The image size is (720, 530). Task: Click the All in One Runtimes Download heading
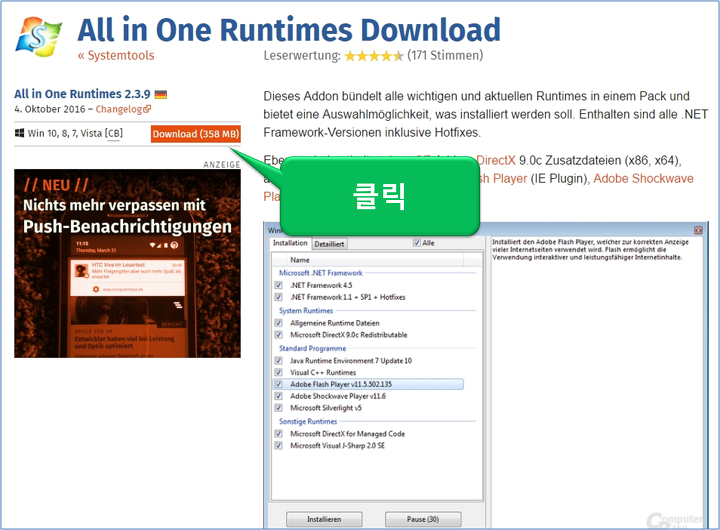(x=289, y=30)
